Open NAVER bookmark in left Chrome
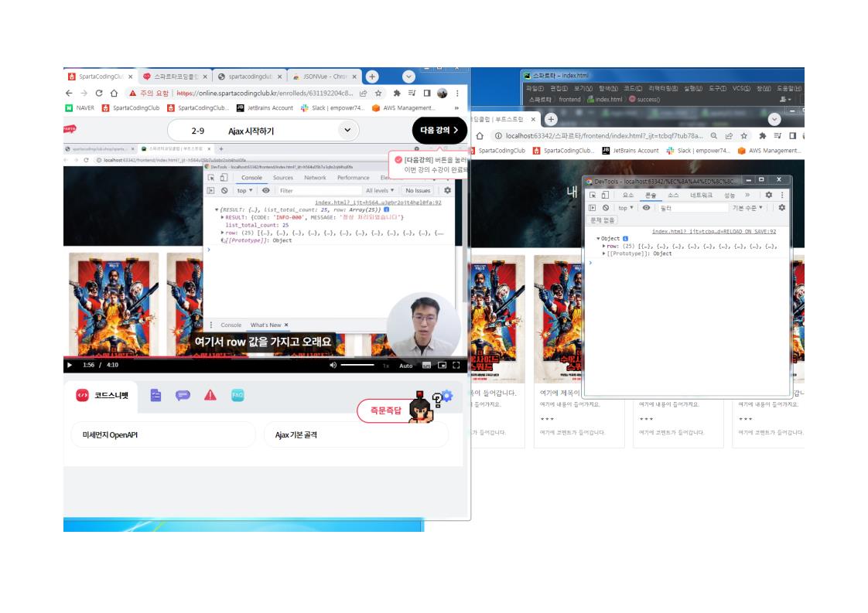868x613 pixels. (80, 108)
